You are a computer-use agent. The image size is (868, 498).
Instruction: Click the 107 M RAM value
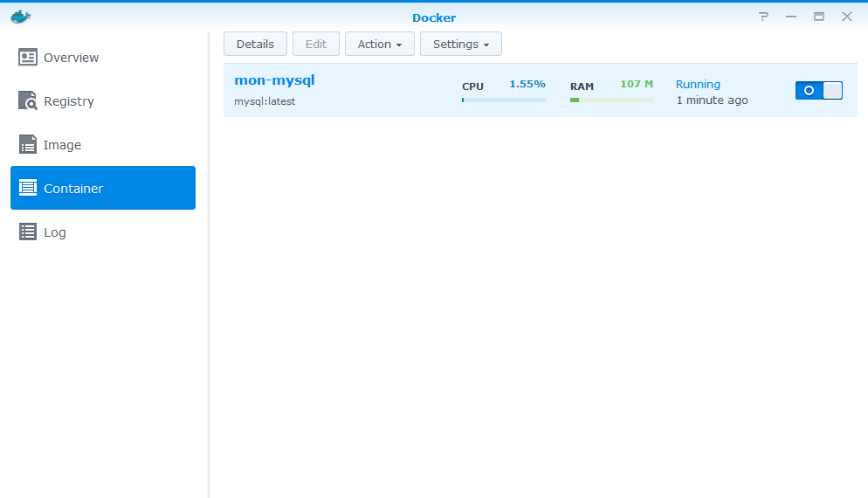point(637,84)
